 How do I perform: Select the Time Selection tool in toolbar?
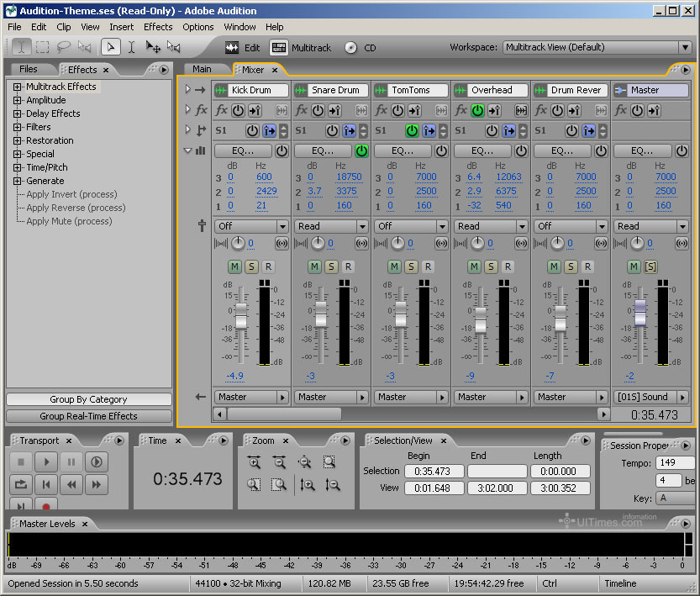[21, 47]
